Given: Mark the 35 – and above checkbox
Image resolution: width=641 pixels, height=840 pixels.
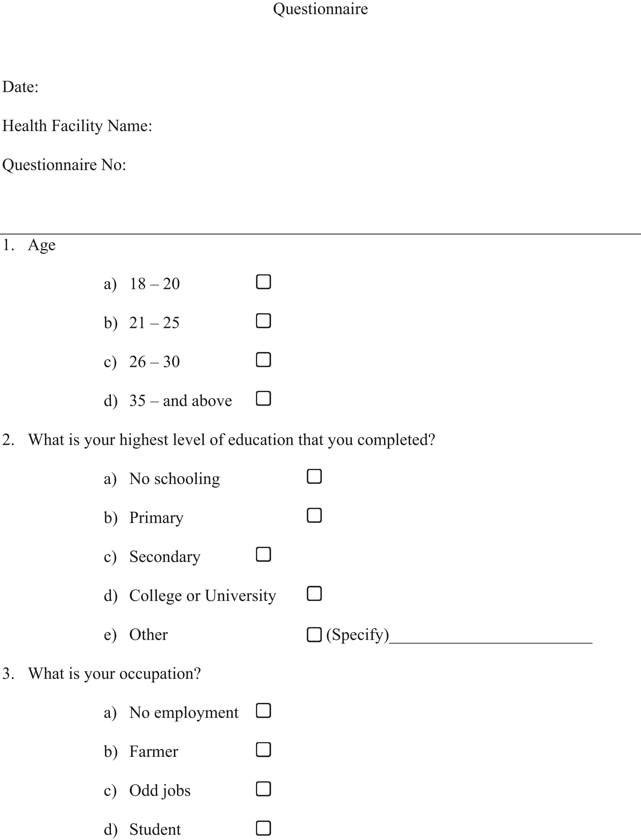Looking at the screenshot, I should tap(263, 398).
